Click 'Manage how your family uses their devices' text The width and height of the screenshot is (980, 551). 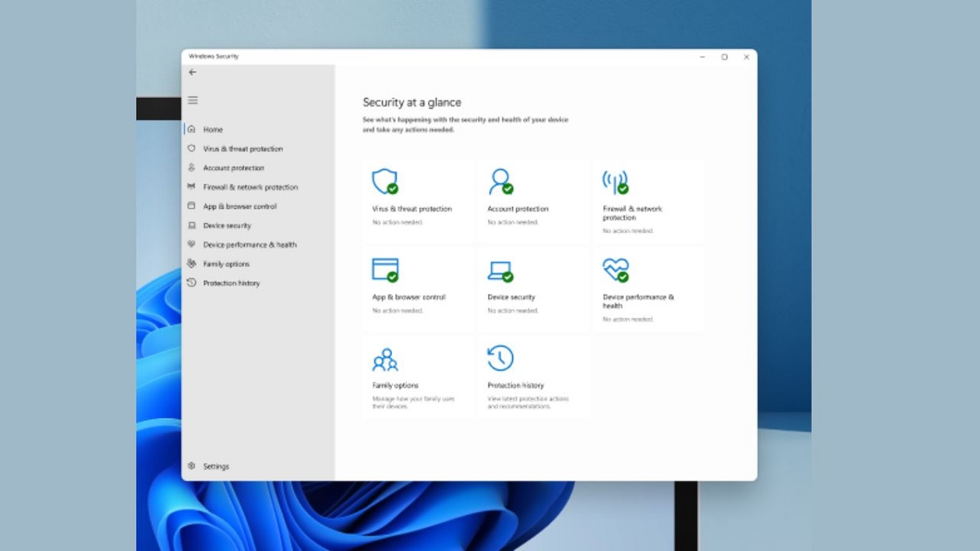(413, 402)
